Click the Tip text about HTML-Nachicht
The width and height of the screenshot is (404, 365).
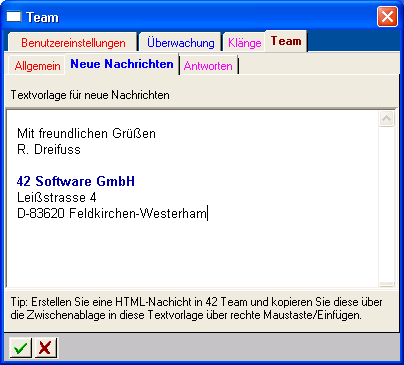click(x=196, y=308)
